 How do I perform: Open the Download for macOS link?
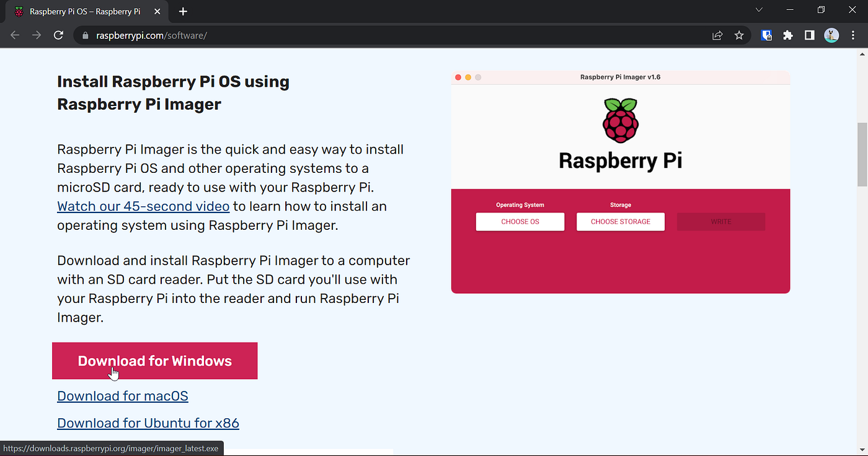coord(123,396)
